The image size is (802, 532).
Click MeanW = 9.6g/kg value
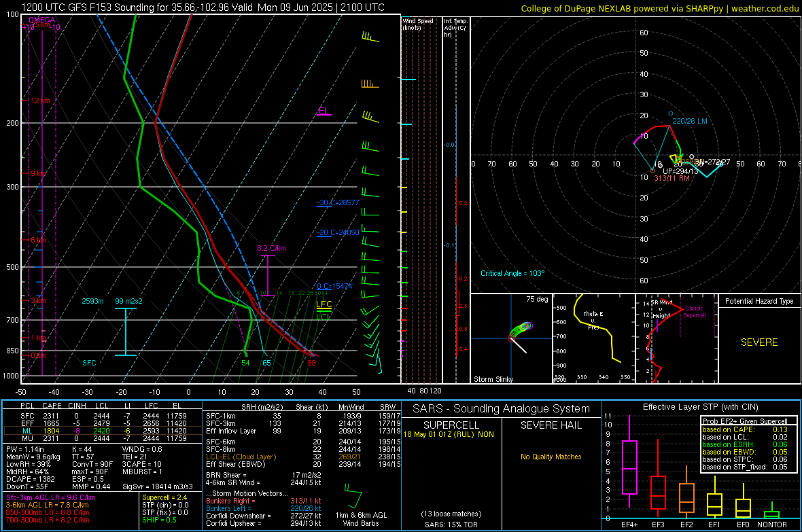click(33, 457)
